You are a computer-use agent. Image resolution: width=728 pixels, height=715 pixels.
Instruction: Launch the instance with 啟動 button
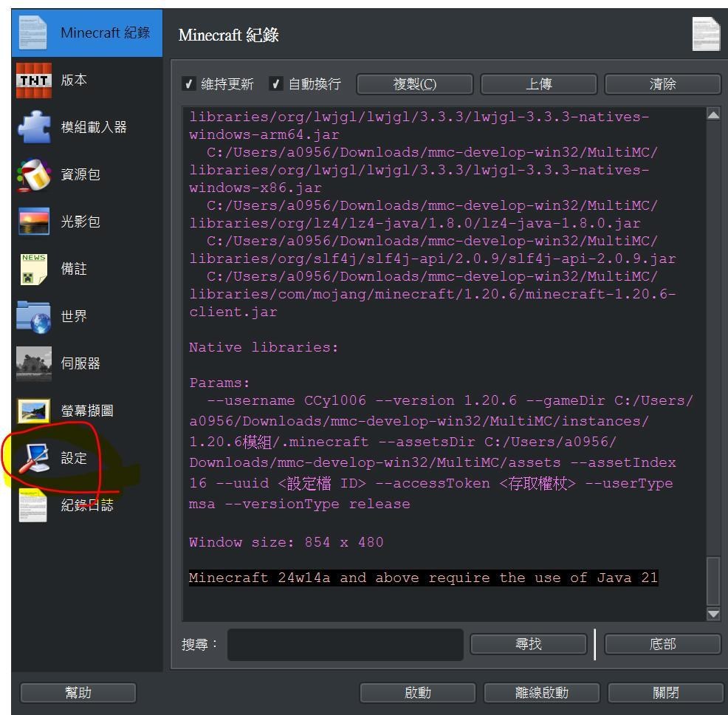tap(418, 693)
